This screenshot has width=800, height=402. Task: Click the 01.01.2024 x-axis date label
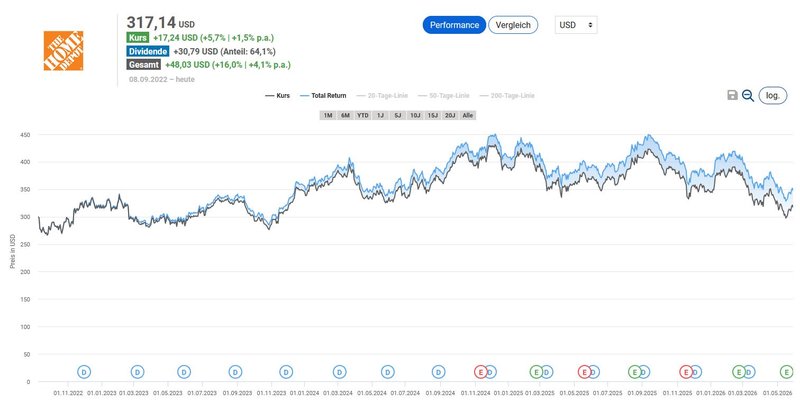[305, 393]
